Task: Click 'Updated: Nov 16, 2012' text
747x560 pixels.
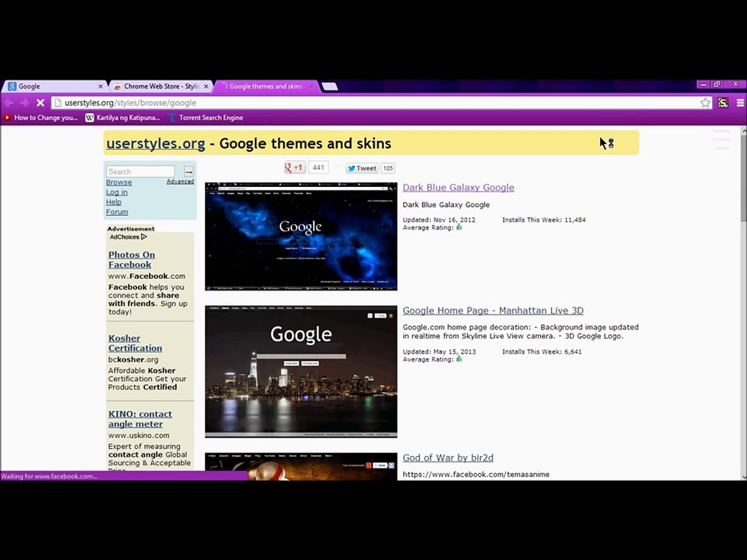Action: (439, 220)
